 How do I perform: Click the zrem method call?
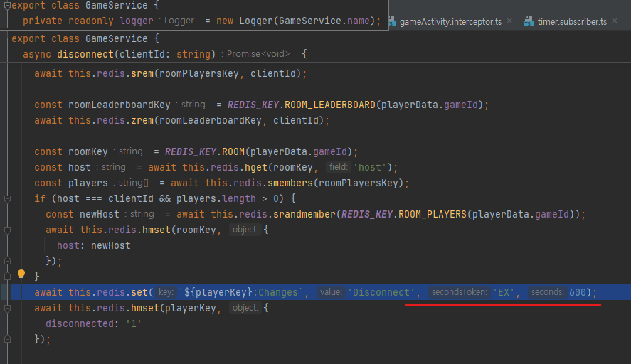click(142, 121)
